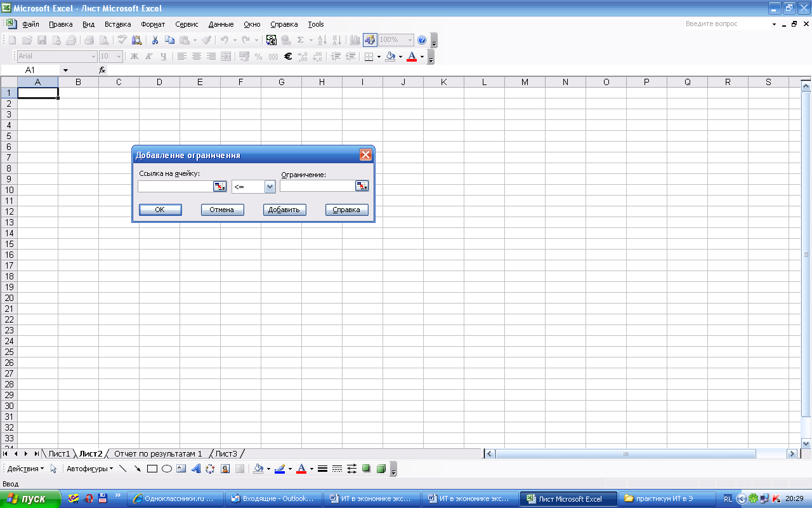
Task: Click the cell fill color bucket
Action: 390,57
